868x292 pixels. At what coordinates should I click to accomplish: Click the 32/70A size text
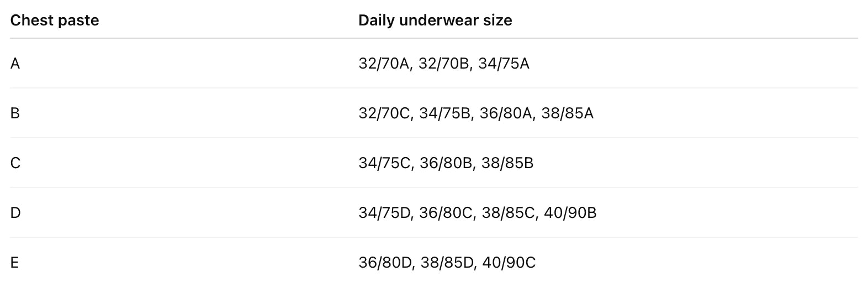384,64
